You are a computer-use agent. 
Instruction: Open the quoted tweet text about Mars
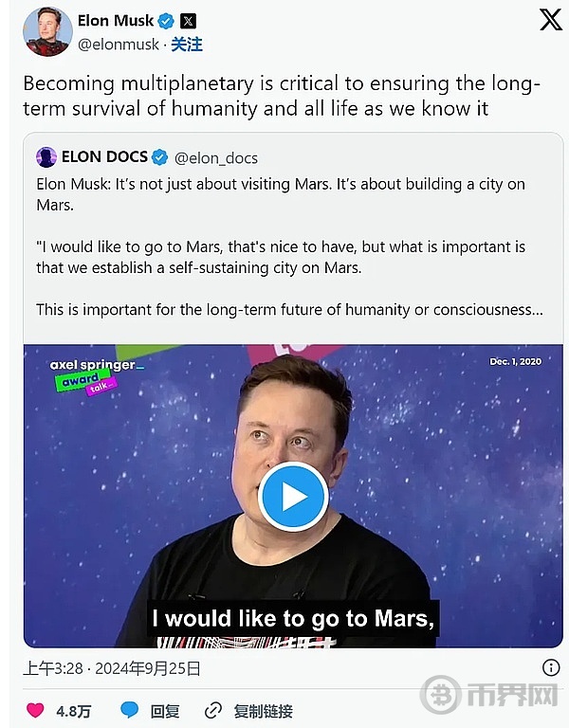pyautogui.click(x=280, y=246)
